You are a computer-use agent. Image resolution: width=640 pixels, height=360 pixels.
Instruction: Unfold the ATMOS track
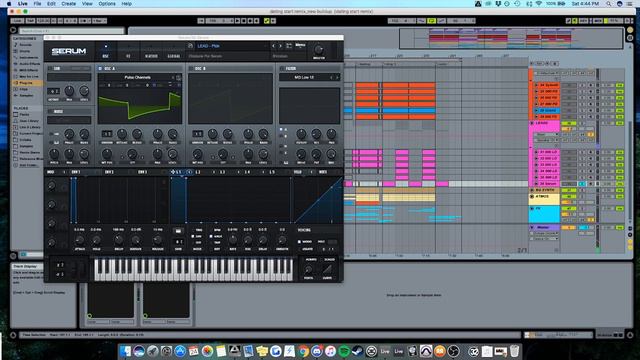click(x=532, y=197)
